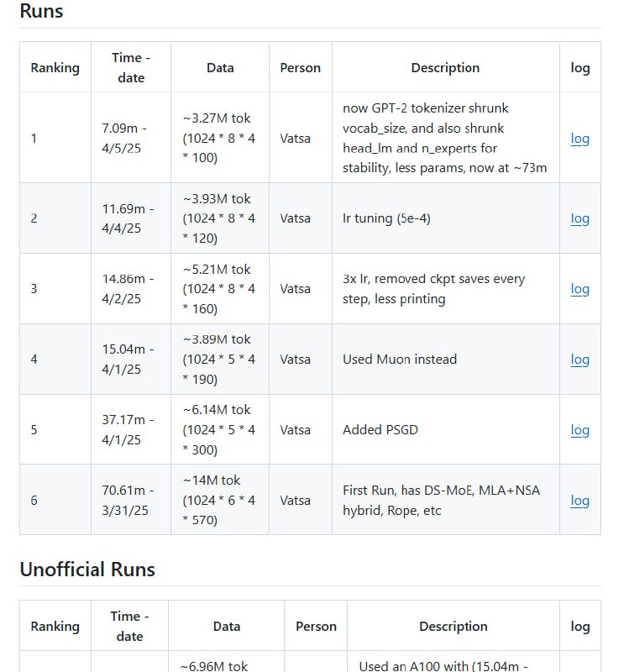The image size is (624, 672).
Task: Click the "Used Muon instead" description cell
Action: tap(400, 360)
